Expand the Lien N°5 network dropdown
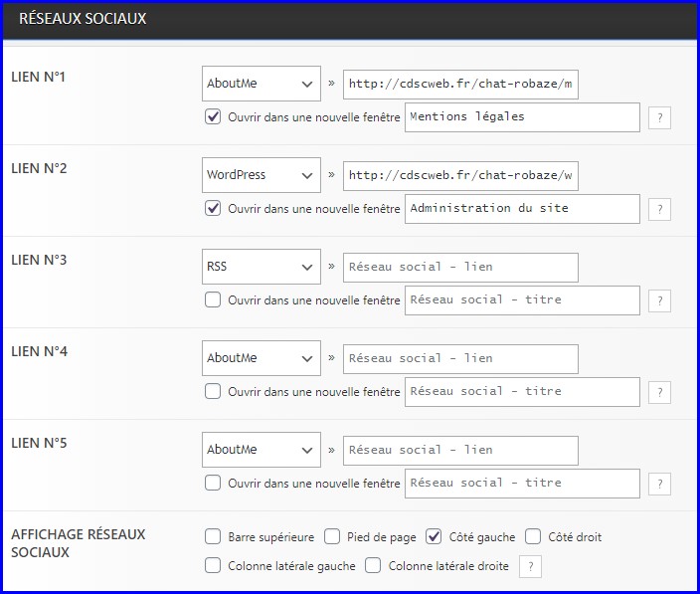The image size is (700, 594). coord(261,450)
